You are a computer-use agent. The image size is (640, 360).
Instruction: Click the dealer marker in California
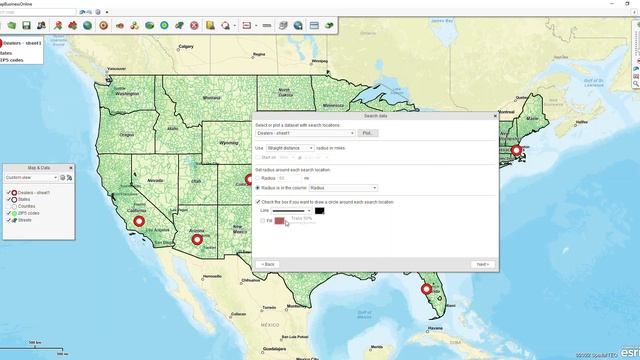[139, 221]
